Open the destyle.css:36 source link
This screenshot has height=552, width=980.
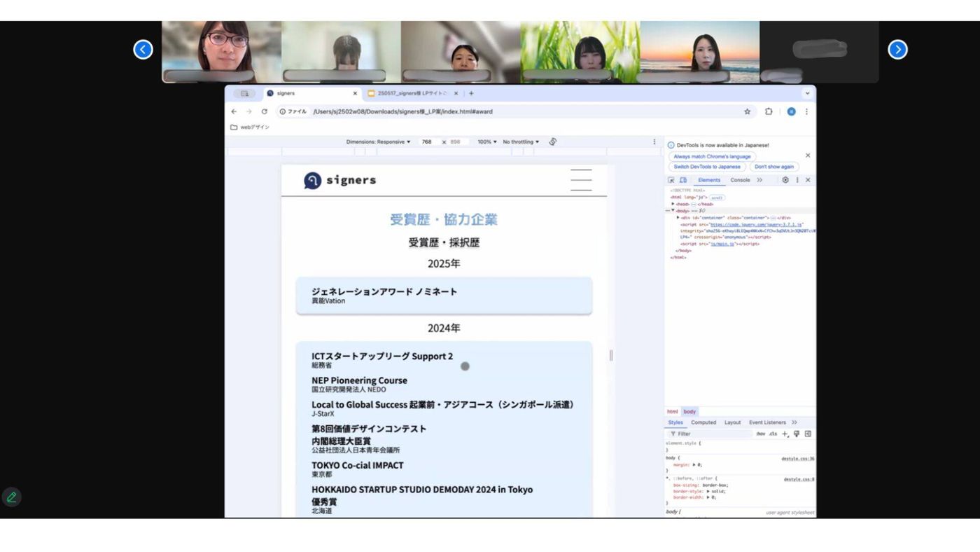pos(798,459)
